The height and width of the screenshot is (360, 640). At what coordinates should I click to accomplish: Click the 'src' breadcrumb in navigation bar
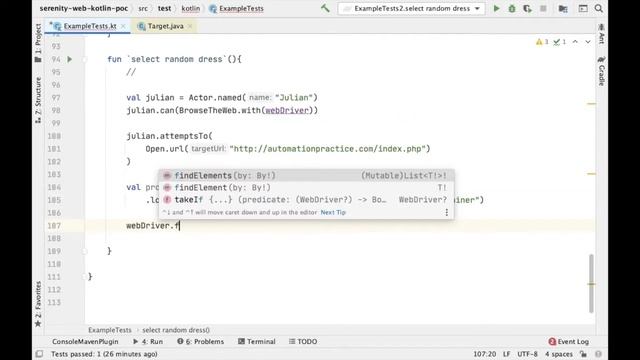(x=143, y=8)
